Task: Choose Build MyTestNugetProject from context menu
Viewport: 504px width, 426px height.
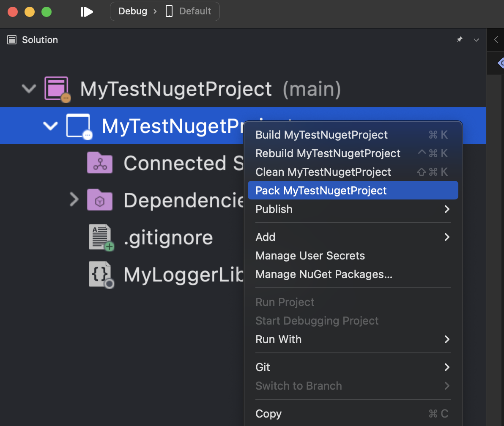Action: (x=321, y=135)
